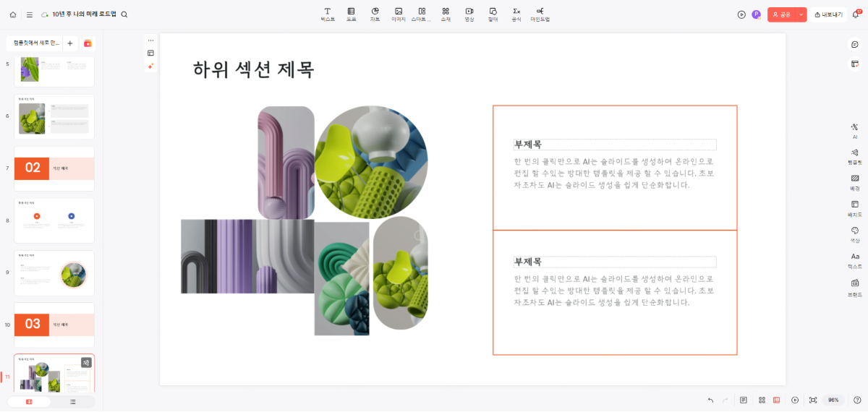
Task: Open the 배경 background panel
Action: (x=855, y=182)
